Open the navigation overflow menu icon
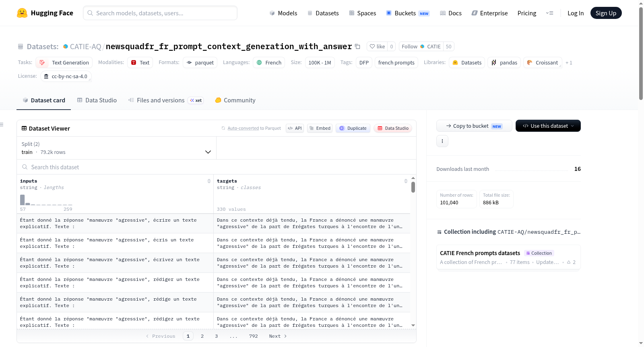 (x=549, y=13)
